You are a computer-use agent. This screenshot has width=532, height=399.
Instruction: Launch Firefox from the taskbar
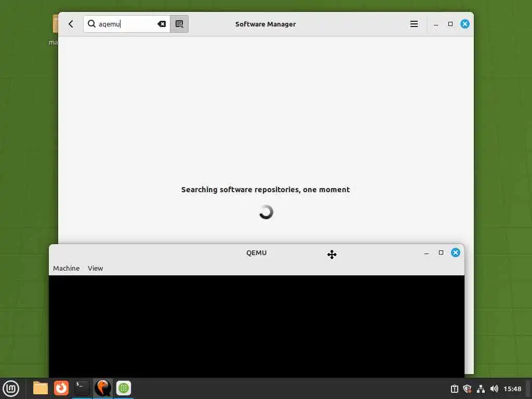(x=61, y=388)
